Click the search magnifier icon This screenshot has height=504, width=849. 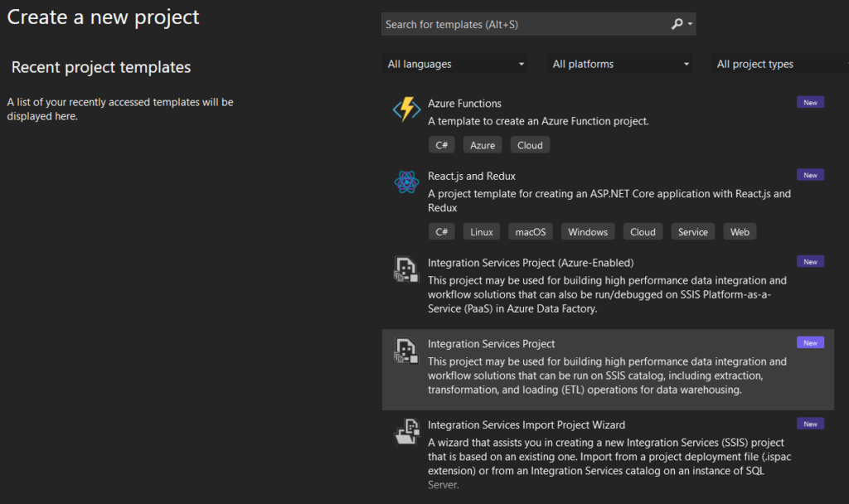677,24
